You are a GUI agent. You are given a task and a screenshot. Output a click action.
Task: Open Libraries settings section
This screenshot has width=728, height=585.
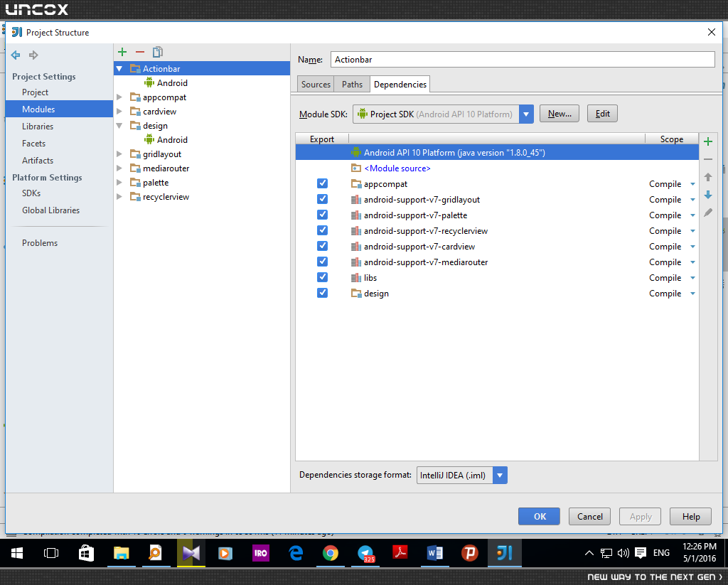[x=38, y=127]
